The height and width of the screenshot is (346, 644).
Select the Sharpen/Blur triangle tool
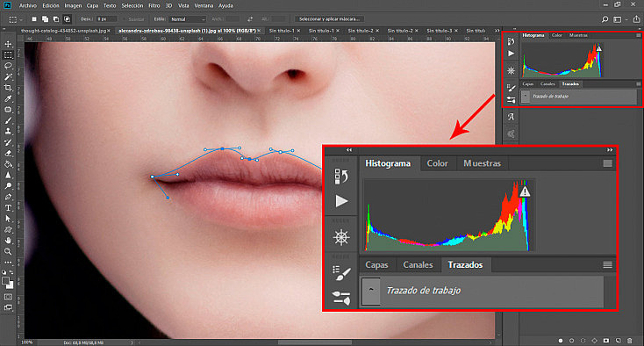(8, 175)
